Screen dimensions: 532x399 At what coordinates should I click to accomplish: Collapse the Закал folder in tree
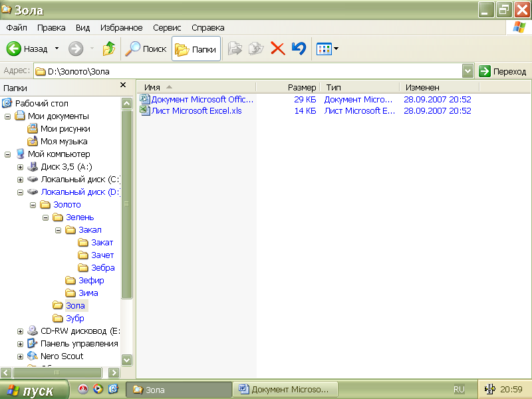point(58,230)
